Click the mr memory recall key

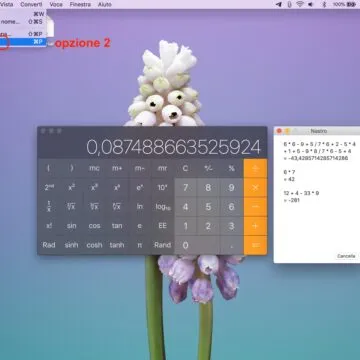(x=162, y=168)
